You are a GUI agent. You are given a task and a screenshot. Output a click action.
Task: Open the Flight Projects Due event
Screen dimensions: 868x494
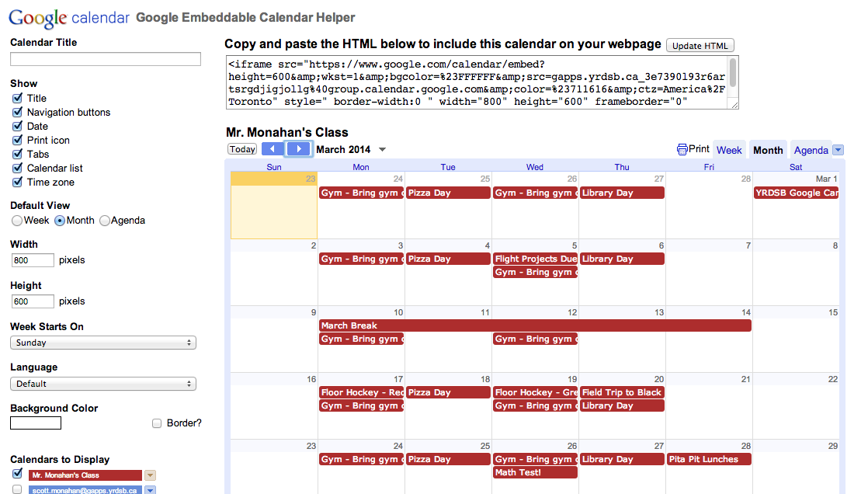click(535, 259)
